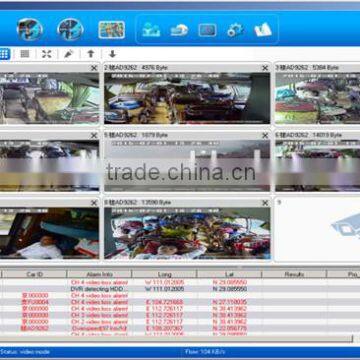Viewport: 360px width, 360px height.
Task: Select the 'DVR detecting HDD' alarm row
Action: [x=180, y=289]
